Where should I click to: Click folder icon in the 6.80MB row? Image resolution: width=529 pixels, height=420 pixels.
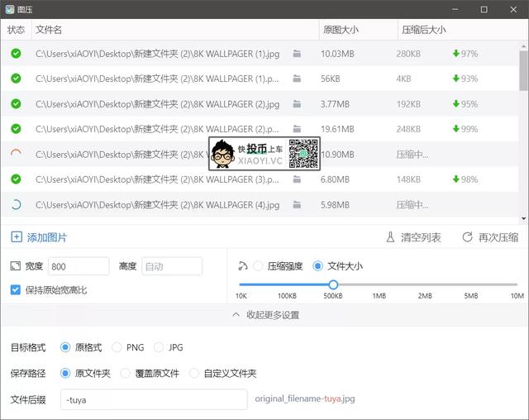pyautogui.click(x=297, y=179)
